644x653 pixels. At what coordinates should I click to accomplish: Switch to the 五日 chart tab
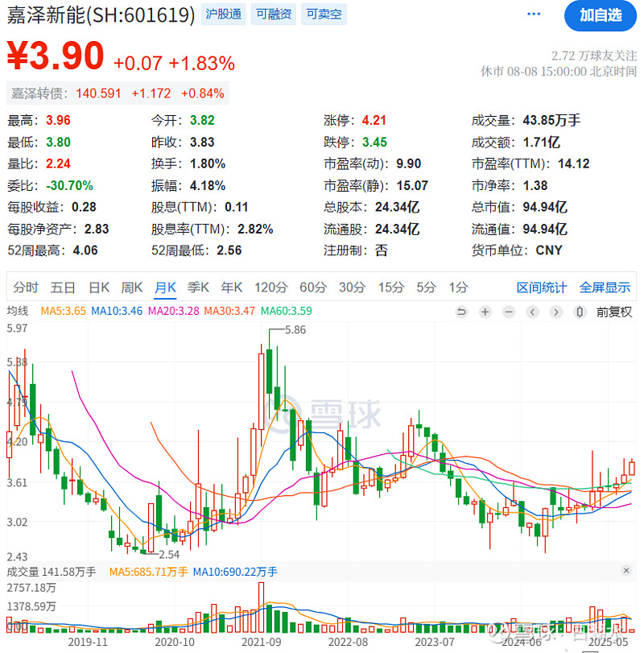tap(63, 287)
